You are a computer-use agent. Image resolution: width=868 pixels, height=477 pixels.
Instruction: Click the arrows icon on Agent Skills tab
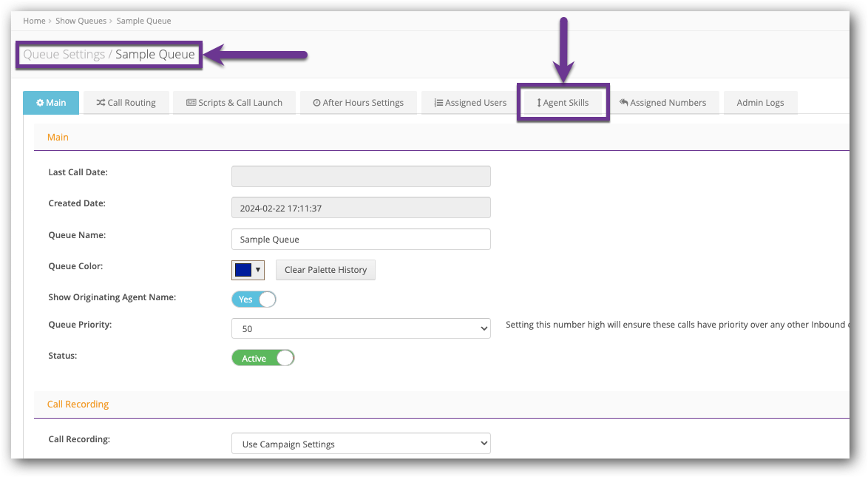pyautogui.click(x=539, y=103)
